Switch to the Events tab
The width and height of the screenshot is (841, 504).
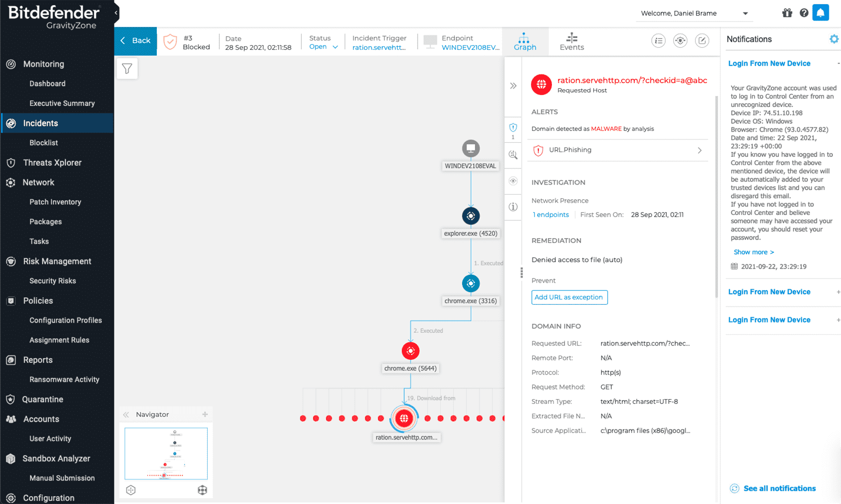pyautogui.click(x=571, y=41)
